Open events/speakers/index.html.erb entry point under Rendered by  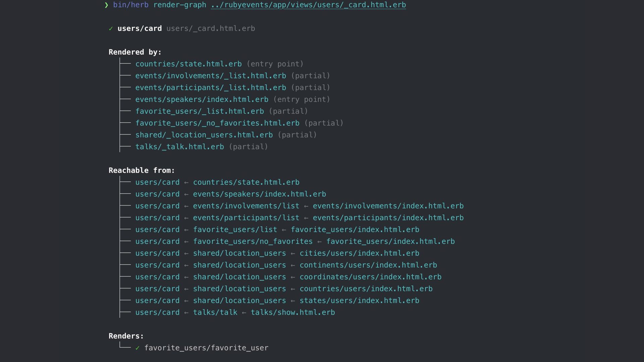click(x=202, y=100)
